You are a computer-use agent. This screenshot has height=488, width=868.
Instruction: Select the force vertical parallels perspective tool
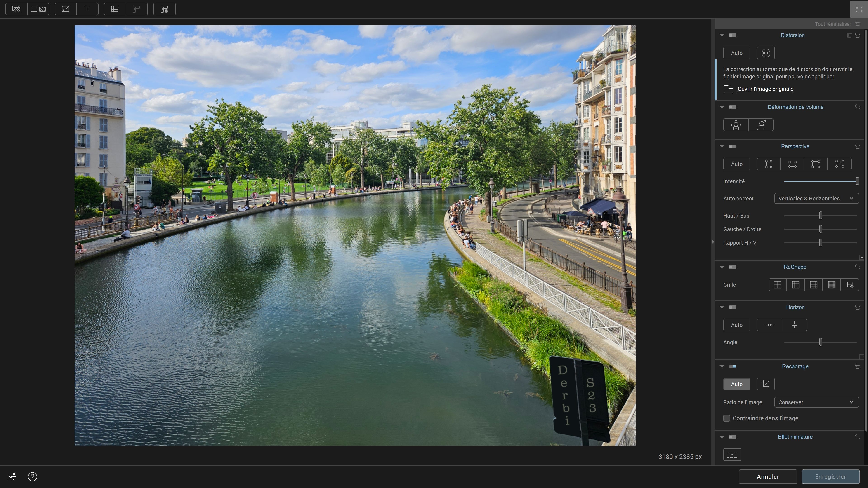pos(769,164)
